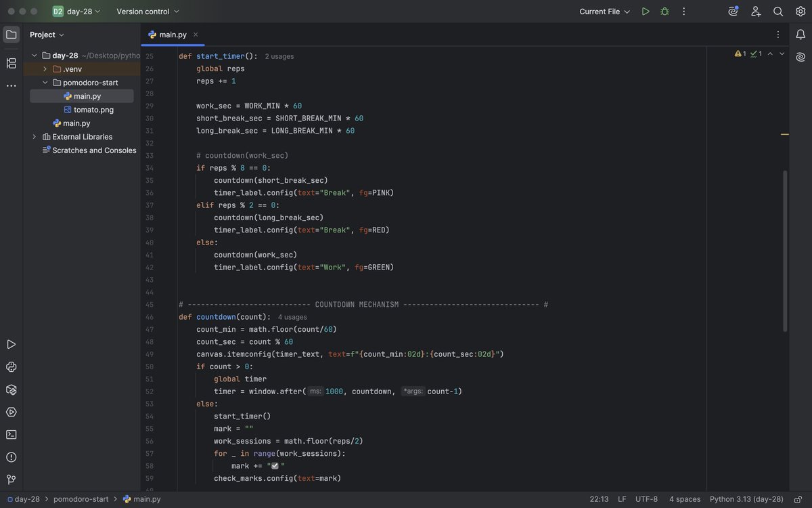Open the Services tool window

click(11, 412)
